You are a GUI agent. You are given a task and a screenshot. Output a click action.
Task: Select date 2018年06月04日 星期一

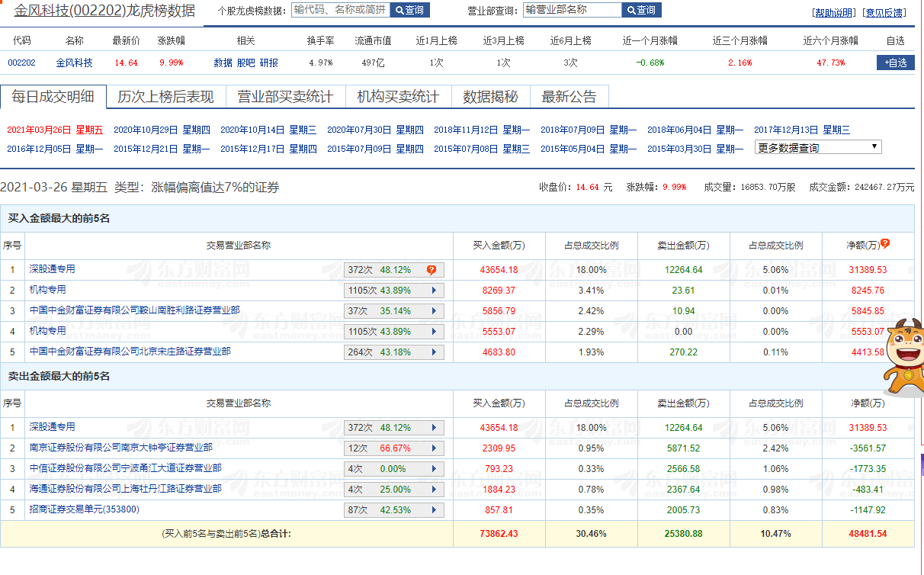click(x=695, y=130)
